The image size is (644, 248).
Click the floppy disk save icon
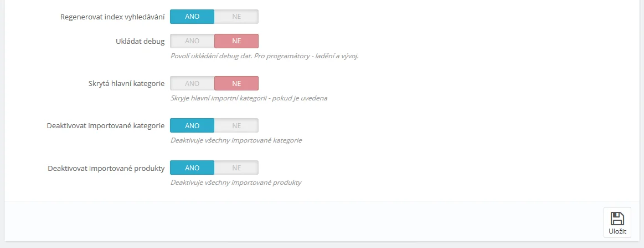point(617,218)
